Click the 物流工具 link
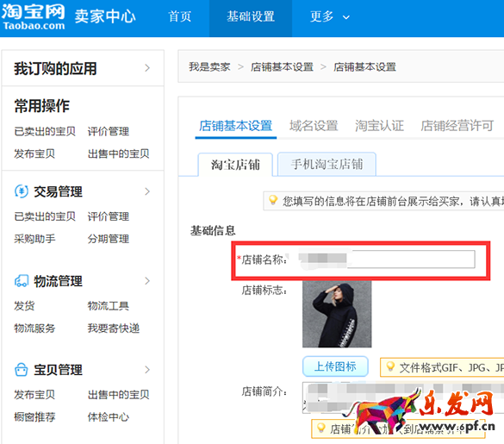This screenshot has width=504, height=444. pos(109,306)
